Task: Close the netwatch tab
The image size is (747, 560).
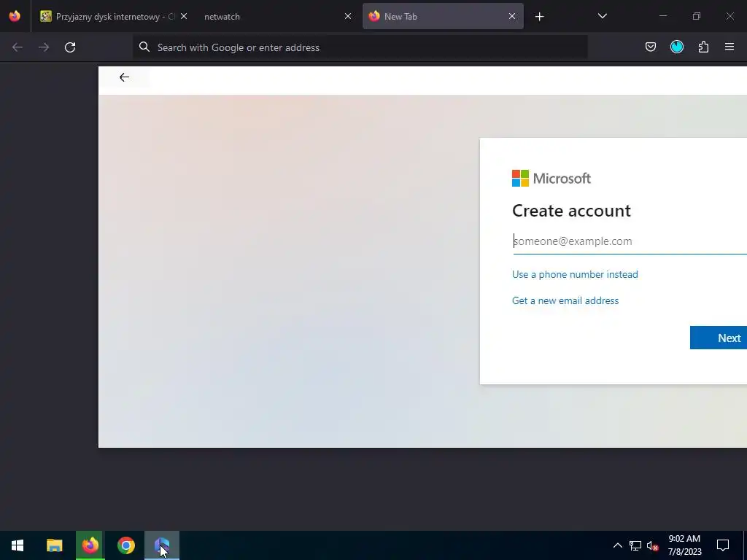Action: pos(348,16)
